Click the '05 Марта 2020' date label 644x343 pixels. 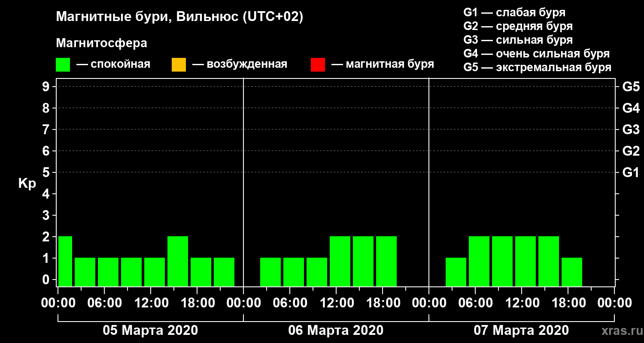click(150, 331)
